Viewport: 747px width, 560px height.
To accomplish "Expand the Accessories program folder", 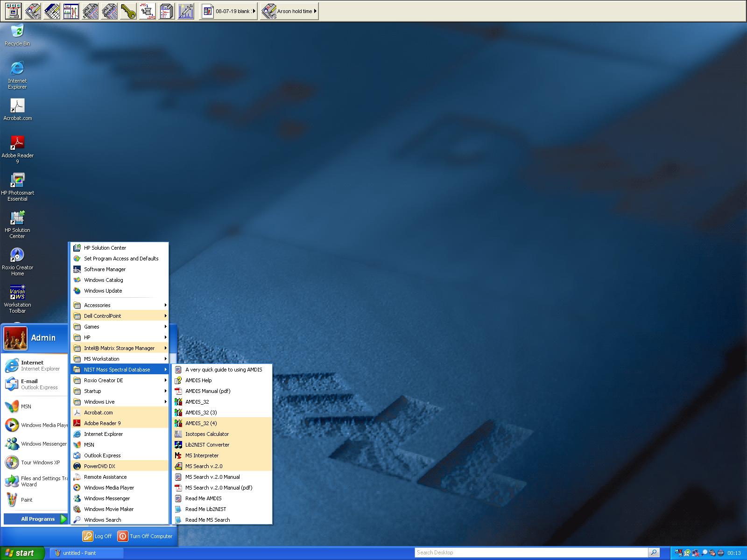I will pos(120,305).
